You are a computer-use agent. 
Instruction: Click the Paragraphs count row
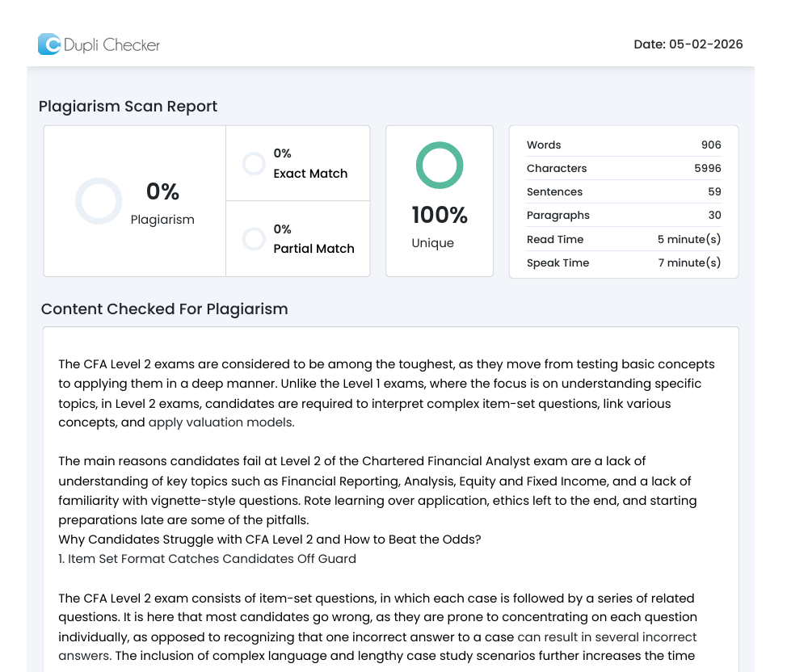click(623, 216)
